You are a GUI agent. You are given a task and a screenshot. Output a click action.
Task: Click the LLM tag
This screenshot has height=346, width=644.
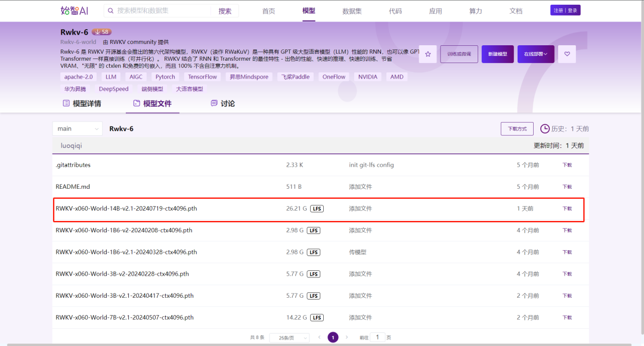click(x=111, y=77)
